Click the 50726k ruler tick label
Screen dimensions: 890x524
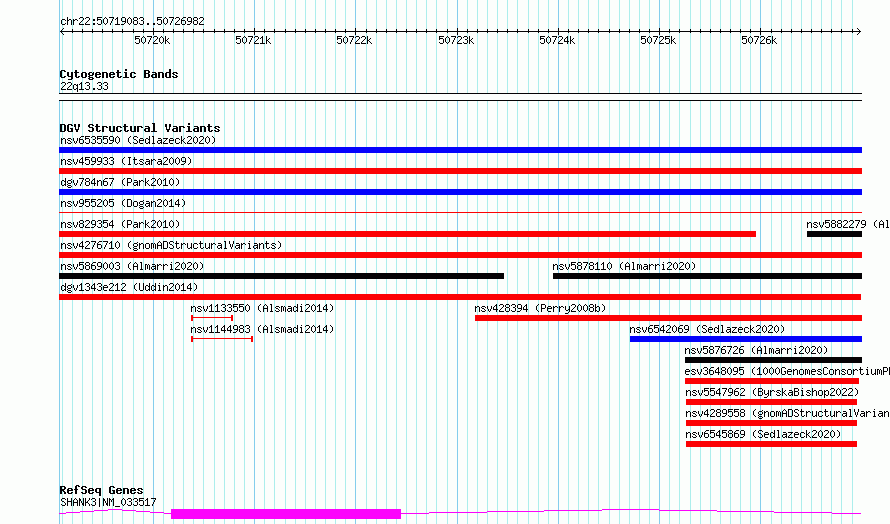tap(759, 41)
